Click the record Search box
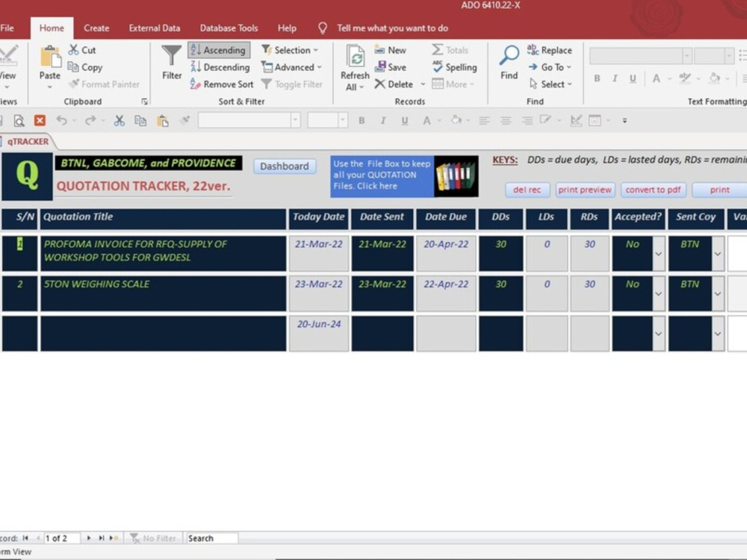This screenshot has height=560, width=747. pos(211,538)
